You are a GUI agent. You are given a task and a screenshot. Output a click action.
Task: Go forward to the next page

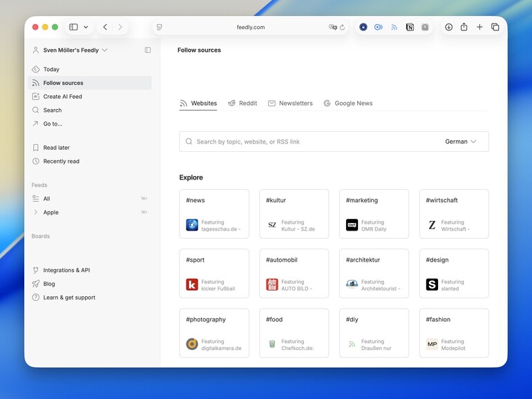tap(120, 27)
